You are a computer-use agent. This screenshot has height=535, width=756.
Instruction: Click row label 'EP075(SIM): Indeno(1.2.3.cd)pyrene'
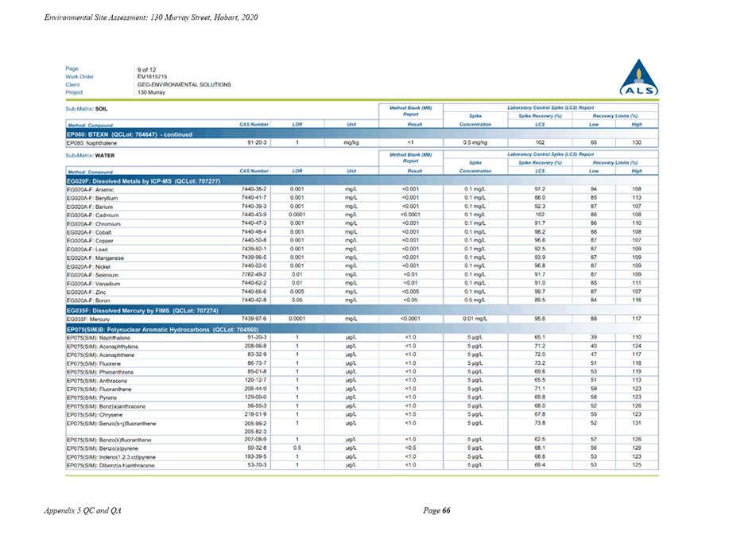(x=110, y=457)
